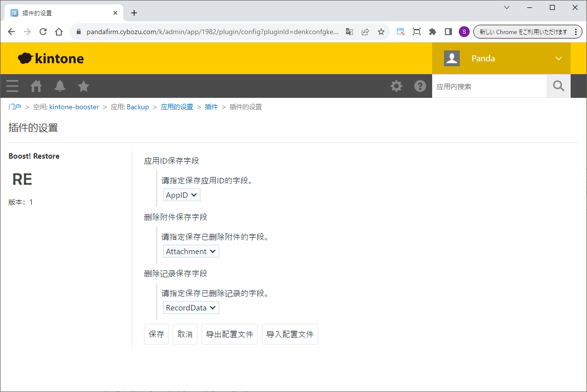Focus the 应用内搜索 search field
This screenshot has height=392, width=587.
tap(489, 87)
